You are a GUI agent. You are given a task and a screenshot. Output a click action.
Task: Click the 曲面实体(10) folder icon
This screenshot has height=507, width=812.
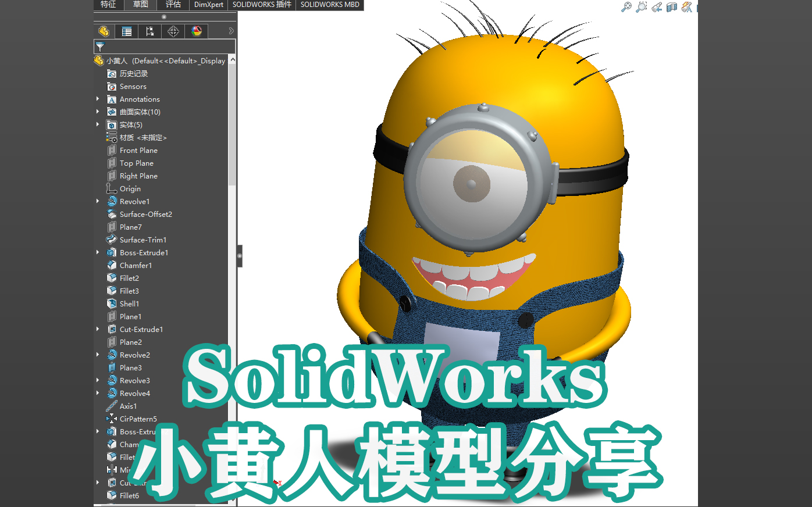112,112
